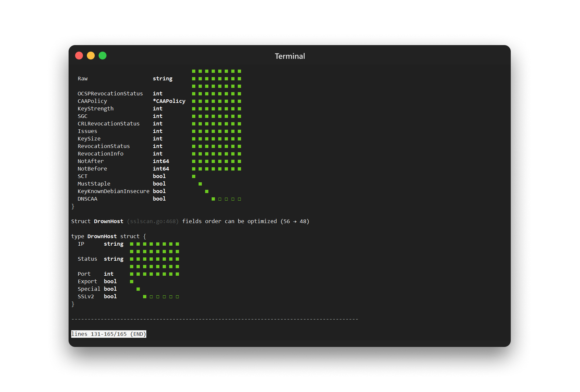Click the int64 type beside NotAfter
The width and height of the screenshot is (580, 392).
[x=161, y=161]
